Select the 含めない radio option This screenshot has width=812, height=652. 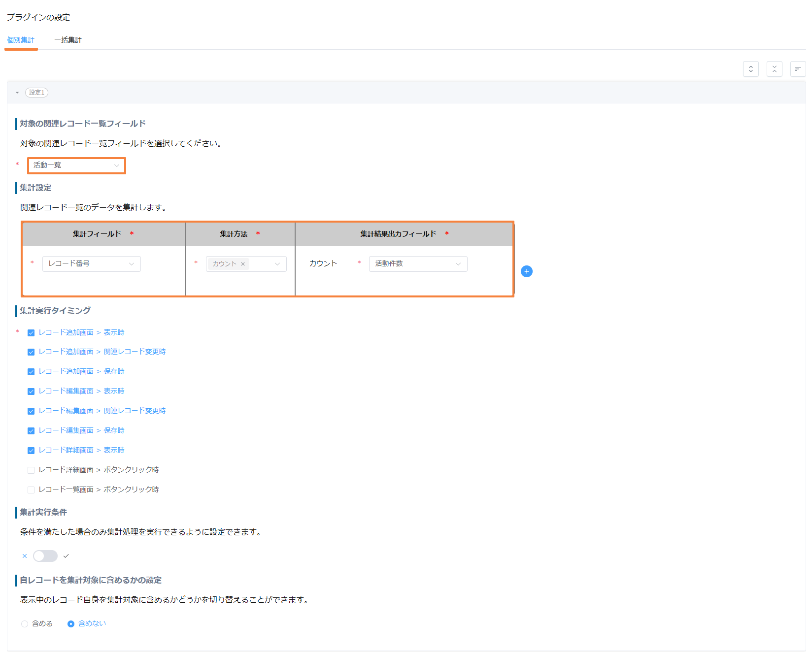pos(71,624)
